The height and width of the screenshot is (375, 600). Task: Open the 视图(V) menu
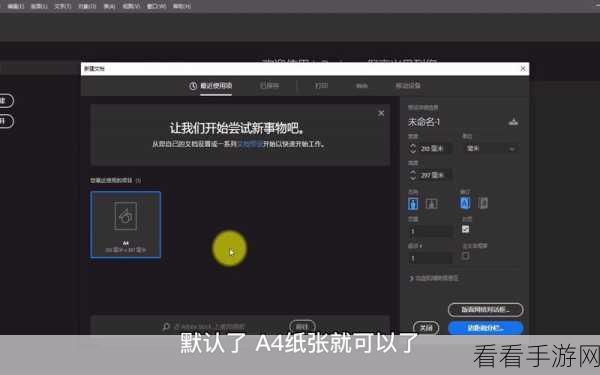click(x=131, y=6)
